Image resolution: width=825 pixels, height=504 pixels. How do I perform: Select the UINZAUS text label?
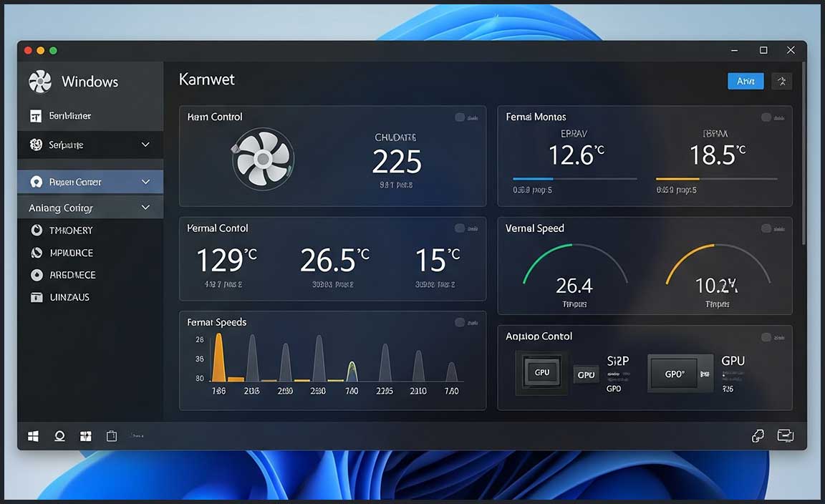click(x=69, y=297)
